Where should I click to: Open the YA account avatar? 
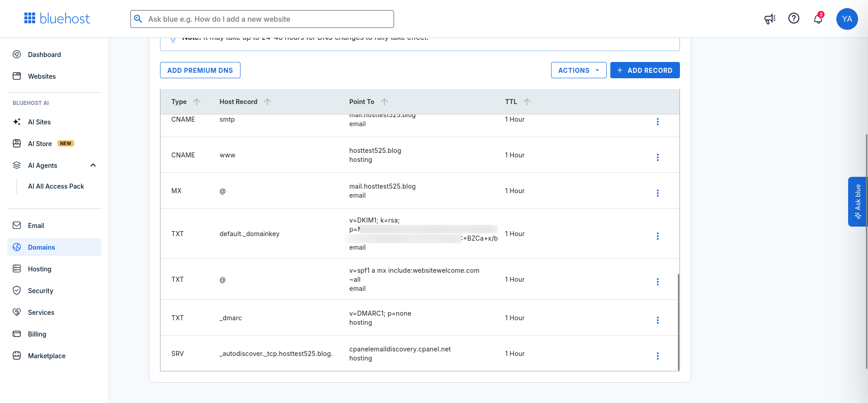coord(847,19)
